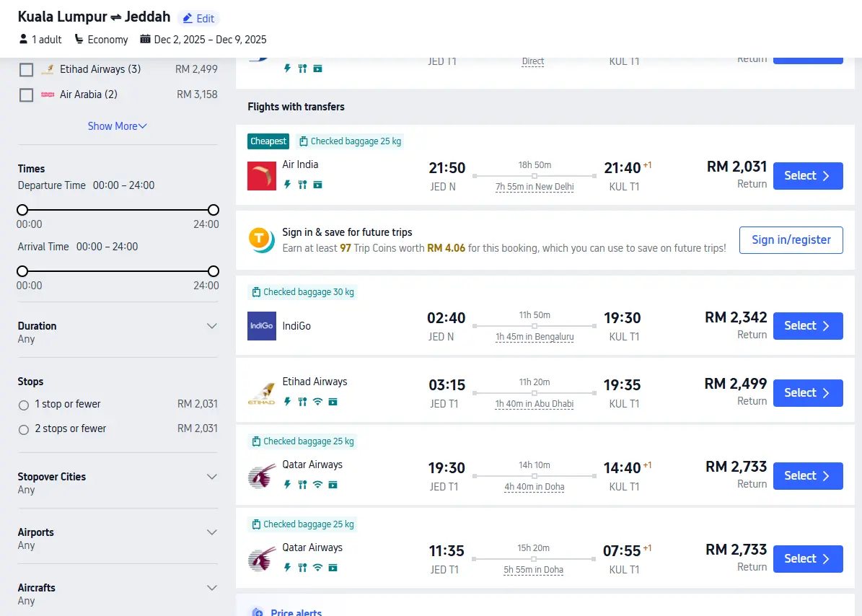Select the "2 stops or fewer" option
Viewport: 862px width, 616px height.
[x=24, y=430]
